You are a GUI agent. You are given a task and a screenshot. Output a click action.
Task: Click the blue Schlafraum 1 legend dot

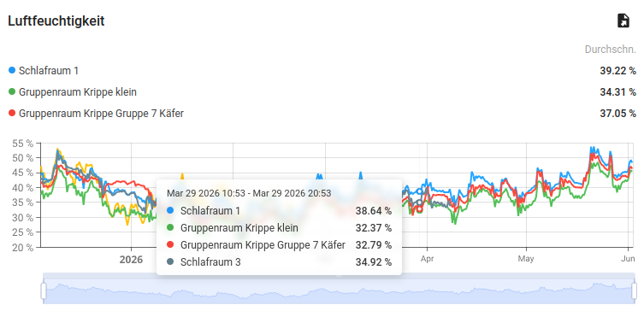pos(12,71)
